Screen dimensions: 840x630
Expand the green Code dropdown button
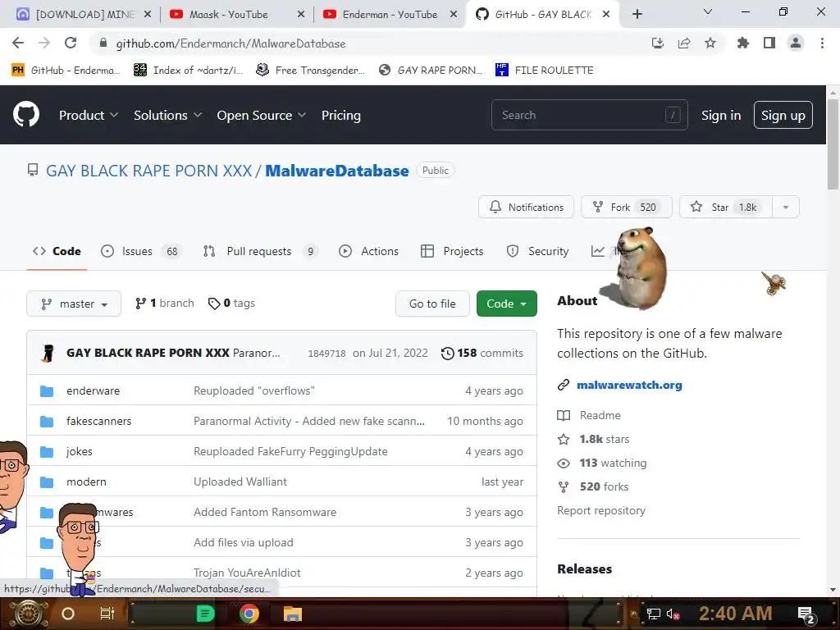[507, 304]
